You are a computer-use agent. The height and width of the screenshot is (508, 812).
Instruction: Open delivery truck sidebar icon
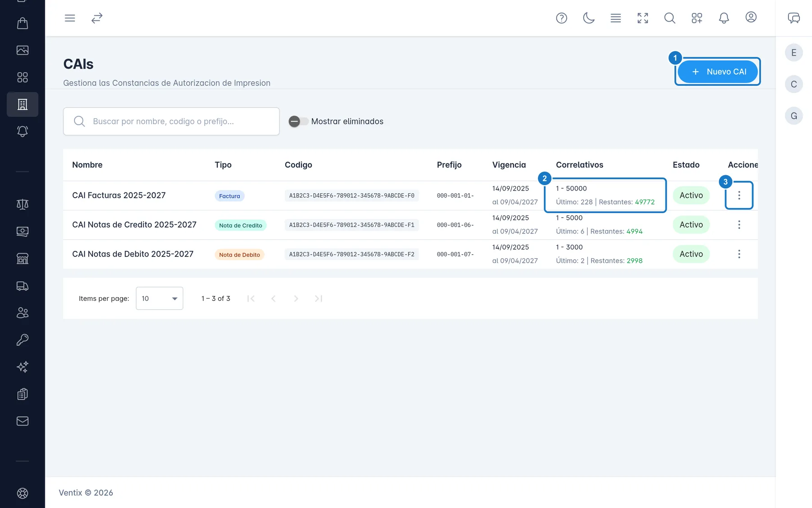23,286
